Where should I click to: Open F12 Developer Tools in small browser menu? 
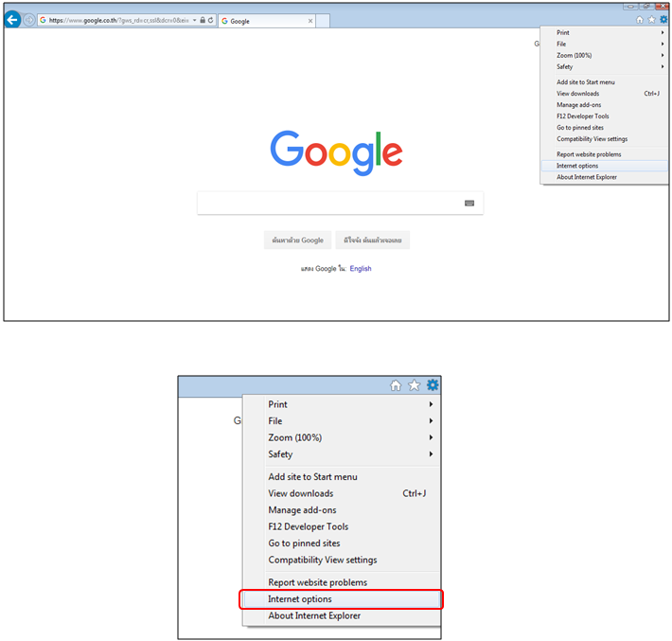pos(604,116)
